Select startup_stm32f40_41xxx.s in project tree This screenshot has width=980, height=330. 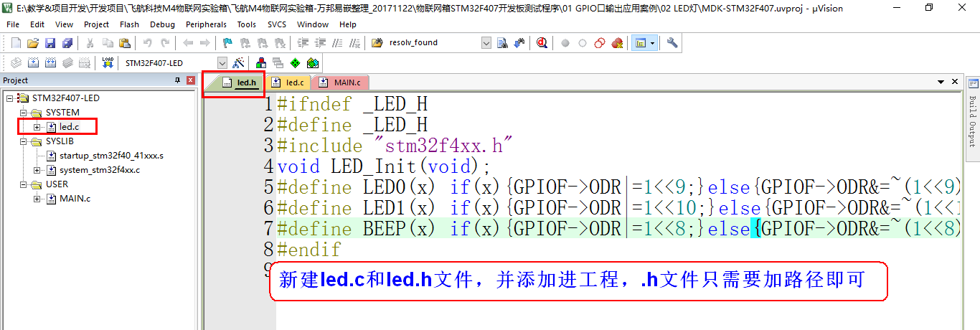coord(111,156)
